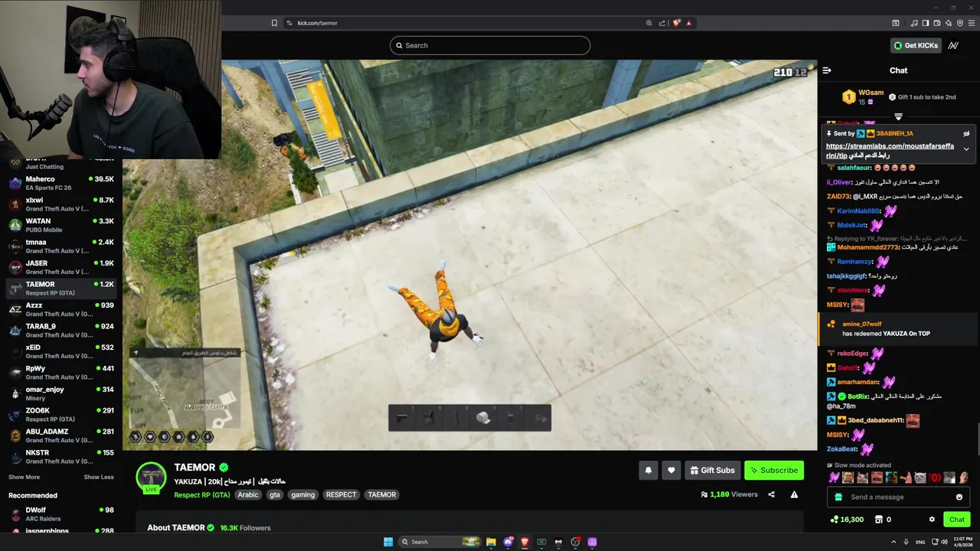Open WATAN channel in sidebar

coord(61,225)
